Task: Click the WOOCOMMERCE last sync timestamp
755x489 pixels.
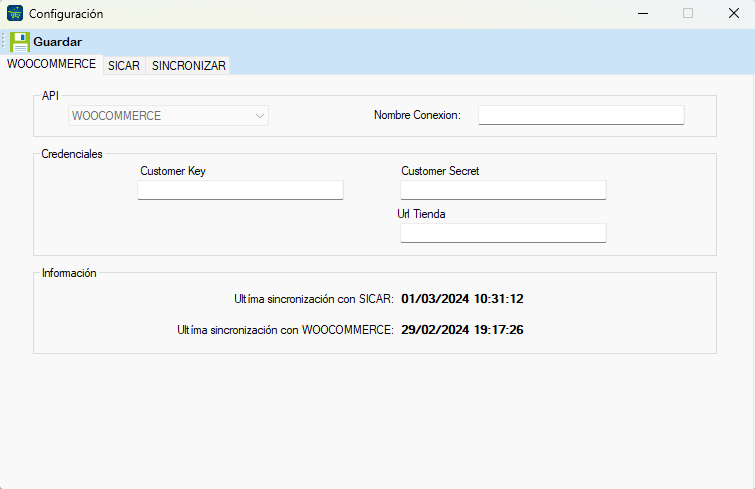Action: [x=462, y=329]
